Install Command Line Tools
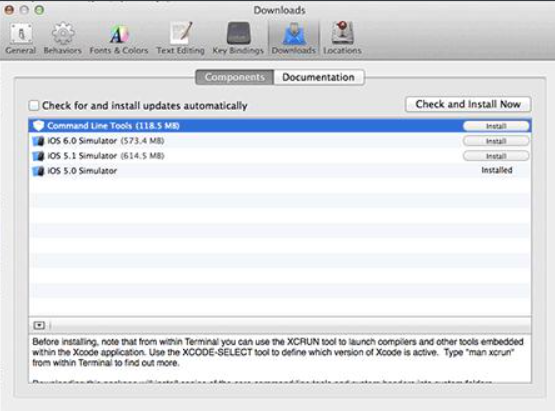Viewport: 555px width, 411px height. [x=496, y=126]
